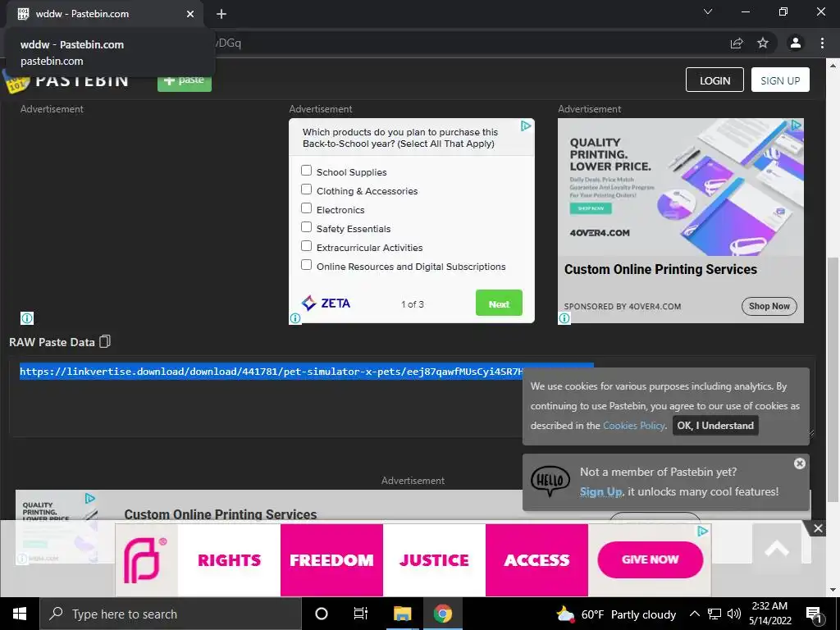Image resolution: width=840 pixels, height=630 pixels.
Task: Open AdChoices icon on ZETA survey ad
Action: click(x=526, y=126)
